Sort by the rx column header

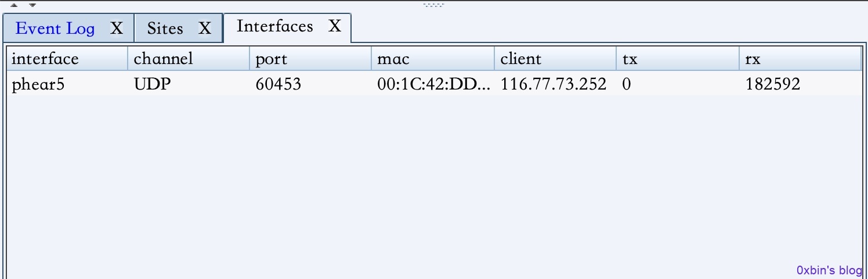[801, 59]
